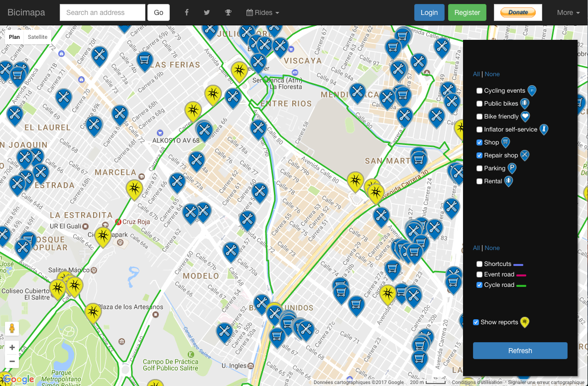The width and height of the screenshot is (588, 386).
Task: Open the shop marker at San Martin
Action: (419, 161)
